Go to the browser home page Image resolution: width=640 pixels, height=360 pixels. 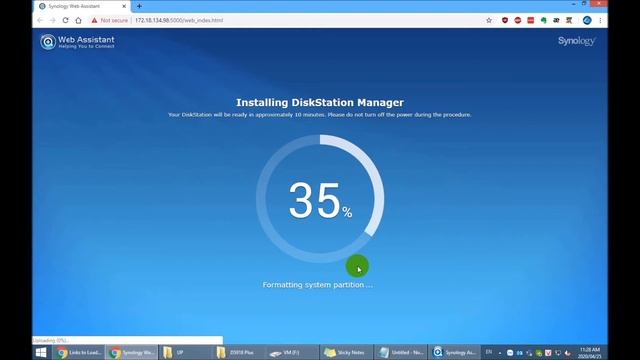(x=78, y=20)
